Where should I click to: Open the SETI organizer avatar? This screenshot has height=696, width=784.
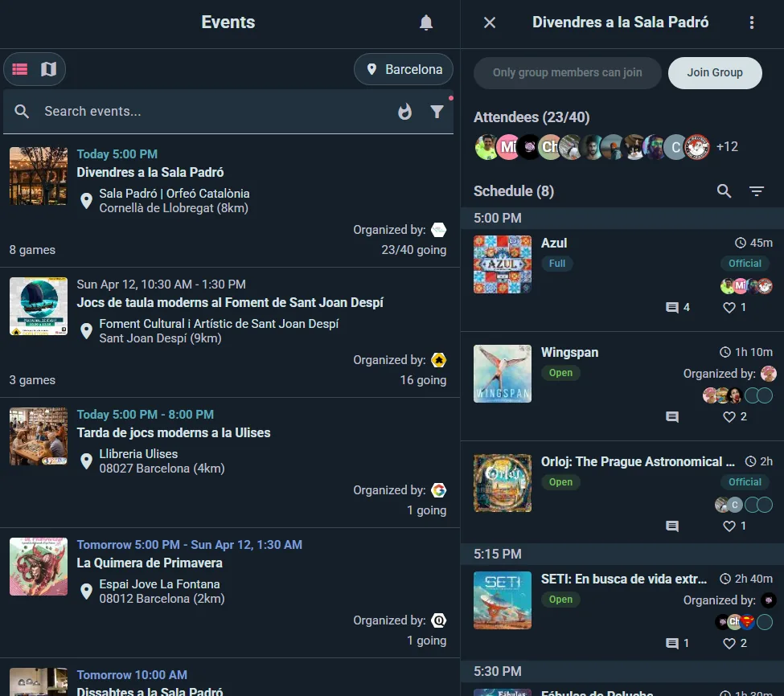tap(768, 600)
